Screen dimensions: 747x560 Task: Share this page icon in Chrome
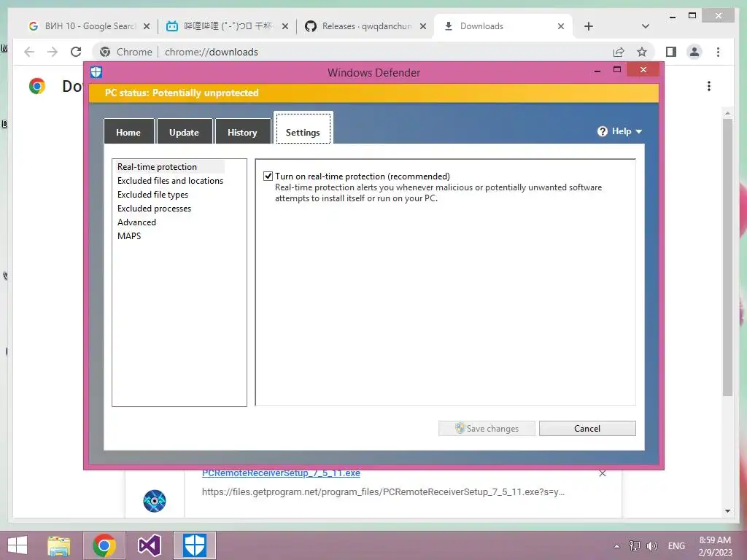click(619, 52)
